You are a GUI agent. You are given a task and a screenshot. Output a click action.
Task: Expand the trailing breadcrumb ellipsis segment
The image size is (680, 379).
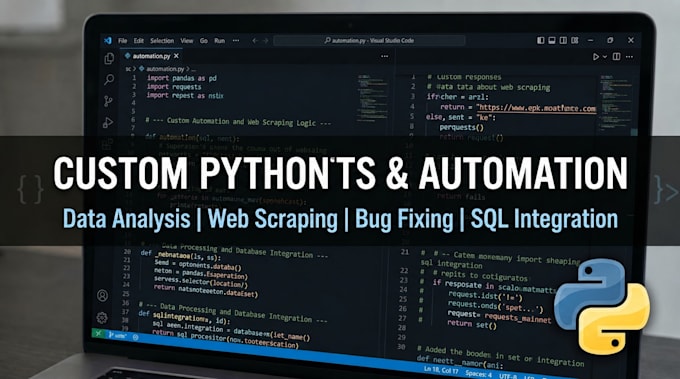tap(193, 69)
